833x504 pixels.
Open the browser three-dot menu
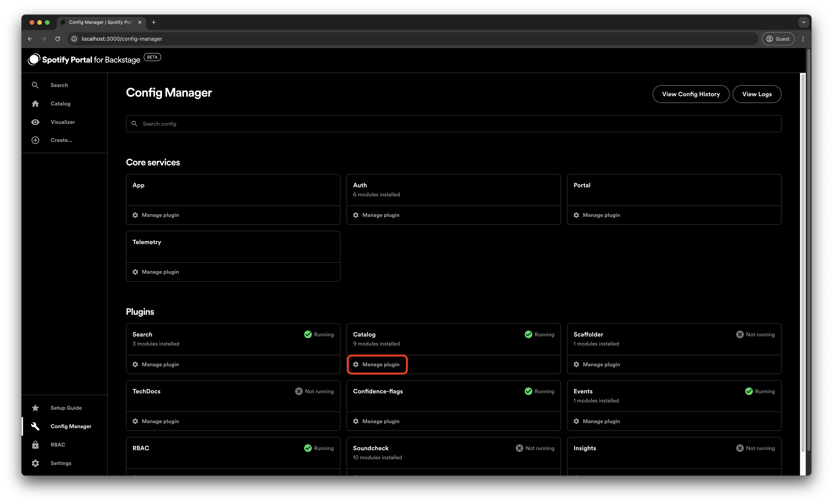[x=803, y=39]
